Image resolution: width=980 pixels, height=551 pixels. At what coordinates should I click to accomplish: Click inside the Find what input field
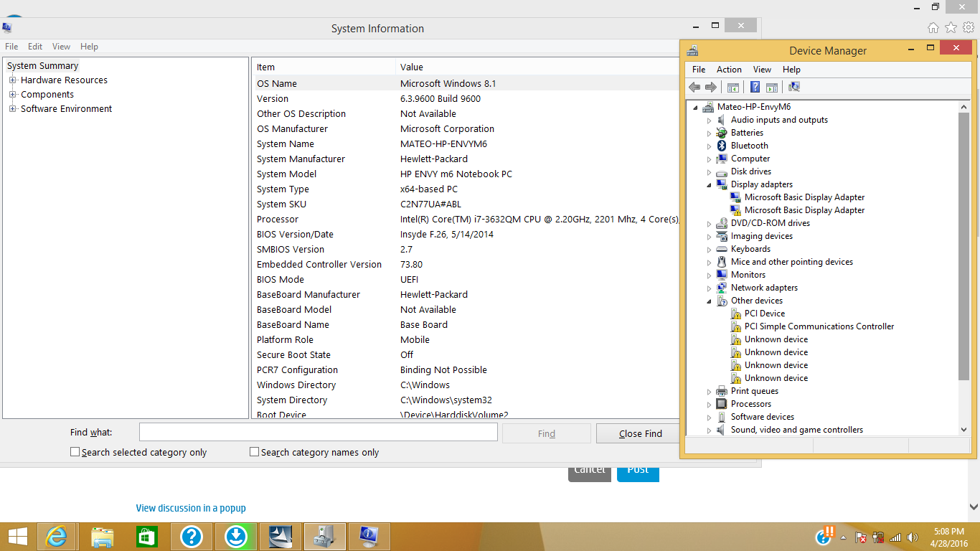pyautogui.click(x=318, y=432)
